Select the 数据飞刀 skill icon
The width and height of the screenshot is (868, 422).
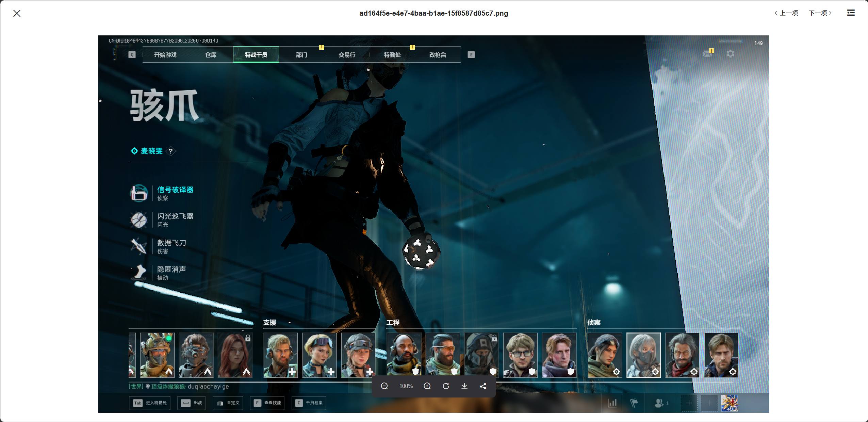pos(139,246)
